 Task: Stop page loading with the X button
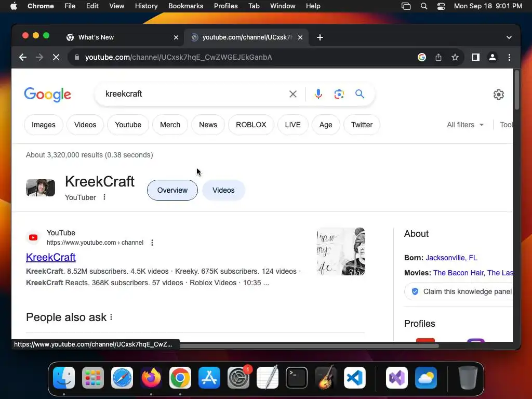pyautogui.click(x=56, y=57)
